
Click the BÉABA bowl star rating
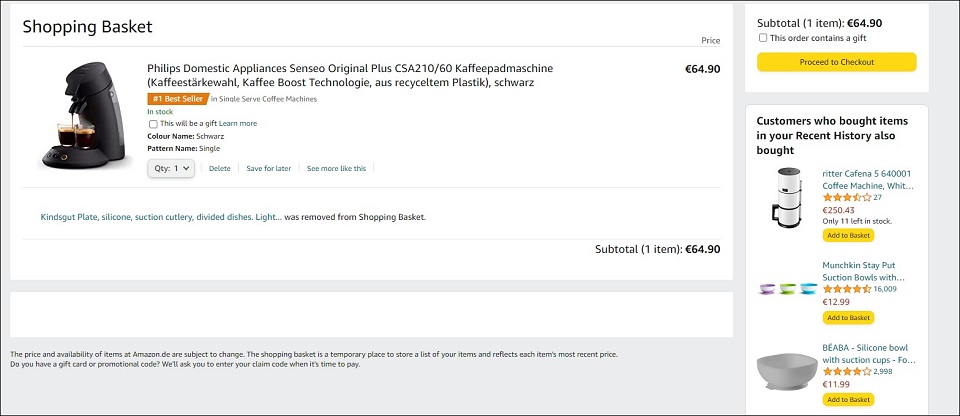coord(847,371)
